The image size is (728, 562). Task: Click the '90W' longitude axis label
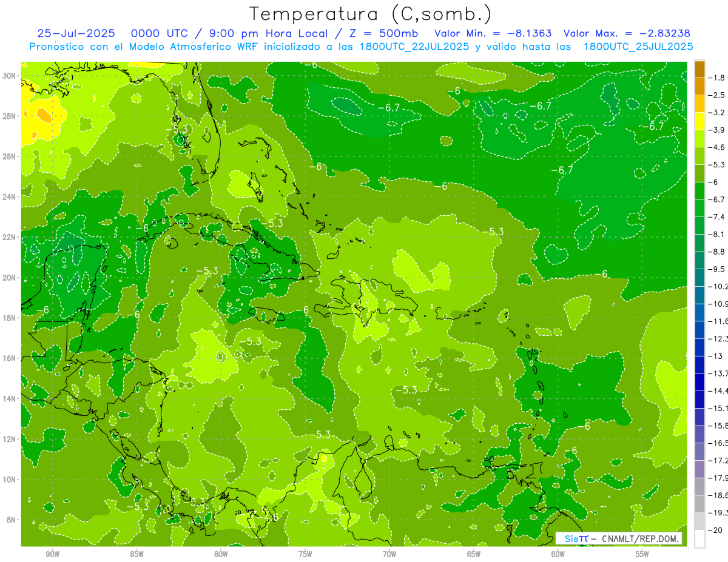pos(52,554)
